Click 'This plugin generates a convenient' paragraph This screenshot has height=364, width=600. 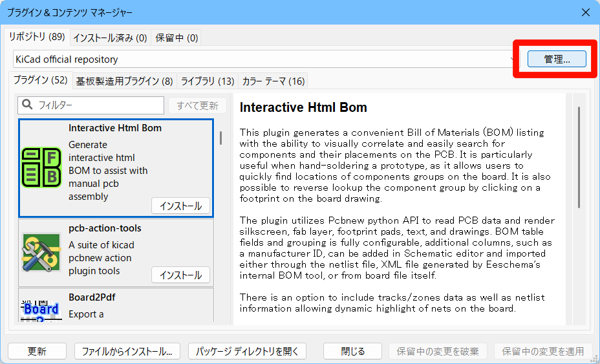click(395, 166)
